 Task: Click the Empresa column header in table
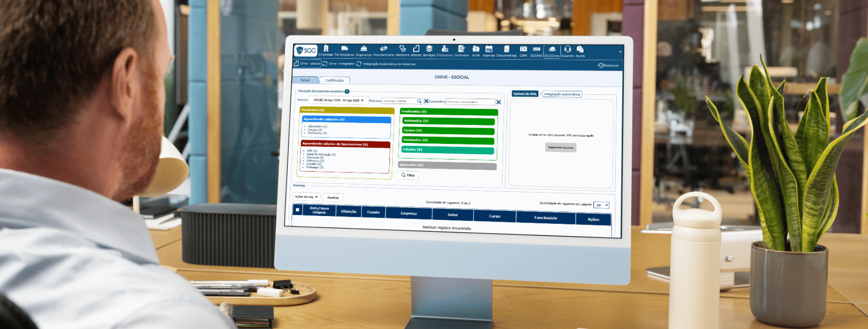pyautogui.click(x=409, y=213)
